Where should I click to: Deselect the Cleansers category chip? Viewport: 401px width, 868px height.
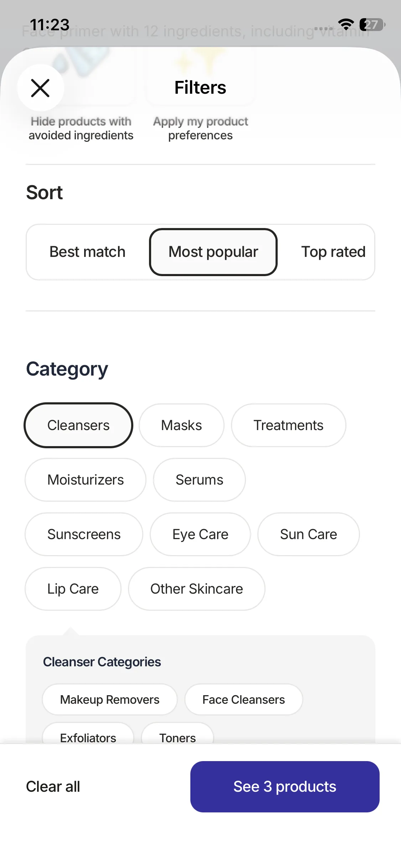click(x=78, y=425)
